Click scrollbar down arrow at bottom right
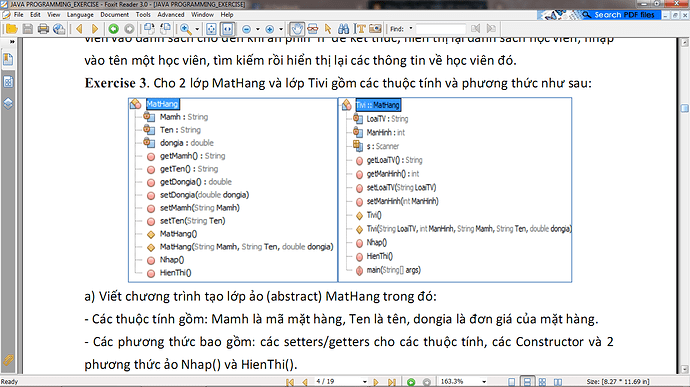Viewport: 690px width, 387px height. (684, 369)
